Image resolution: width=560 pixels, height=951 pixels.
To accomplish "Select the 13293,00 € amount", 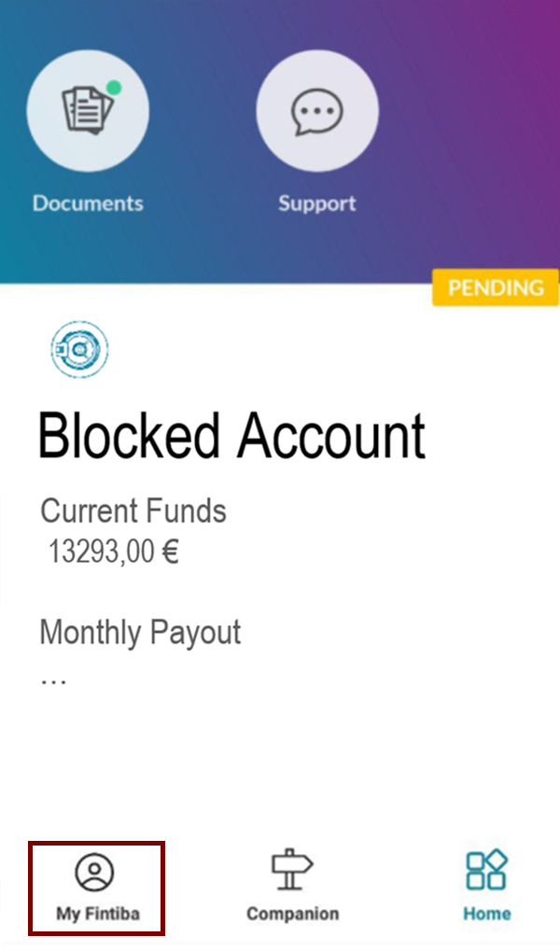I will (114, 552).
